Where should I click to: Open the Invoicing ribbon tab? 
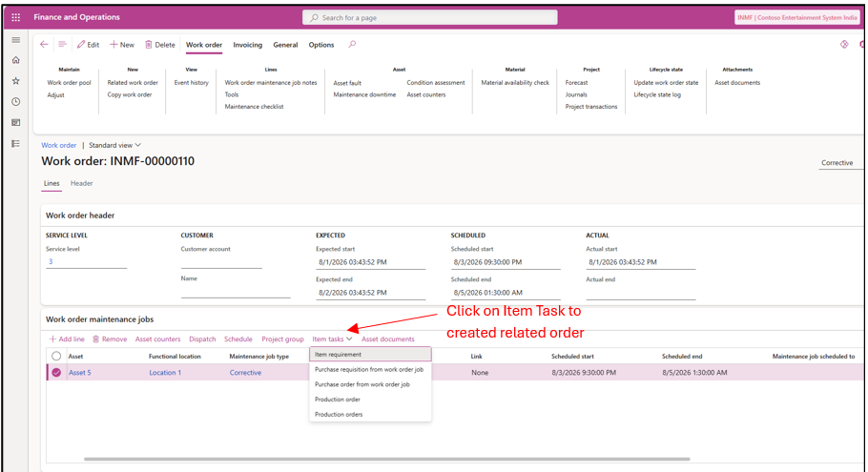pos(247,45)
